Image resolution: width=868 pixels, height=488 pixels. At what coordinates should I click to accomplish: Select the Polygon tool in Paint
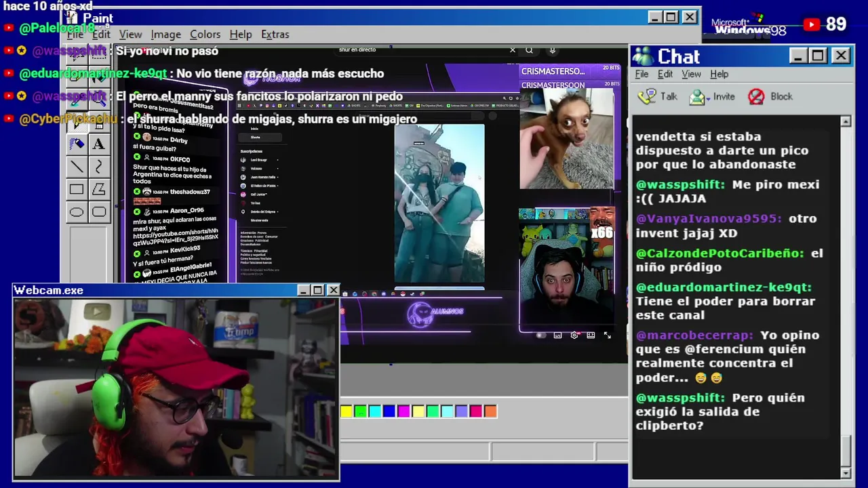99,190
